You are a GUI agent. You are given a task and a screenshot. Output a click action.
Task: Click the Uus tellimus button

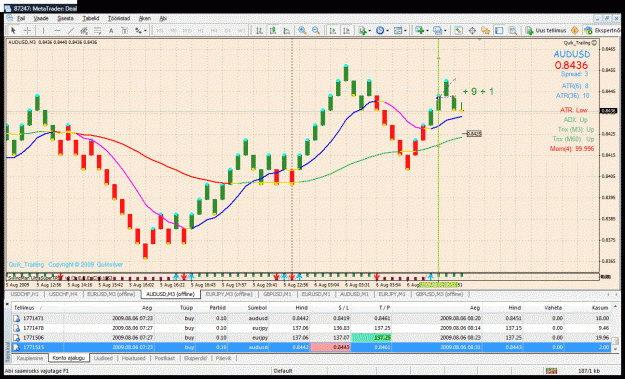point(546,30)
